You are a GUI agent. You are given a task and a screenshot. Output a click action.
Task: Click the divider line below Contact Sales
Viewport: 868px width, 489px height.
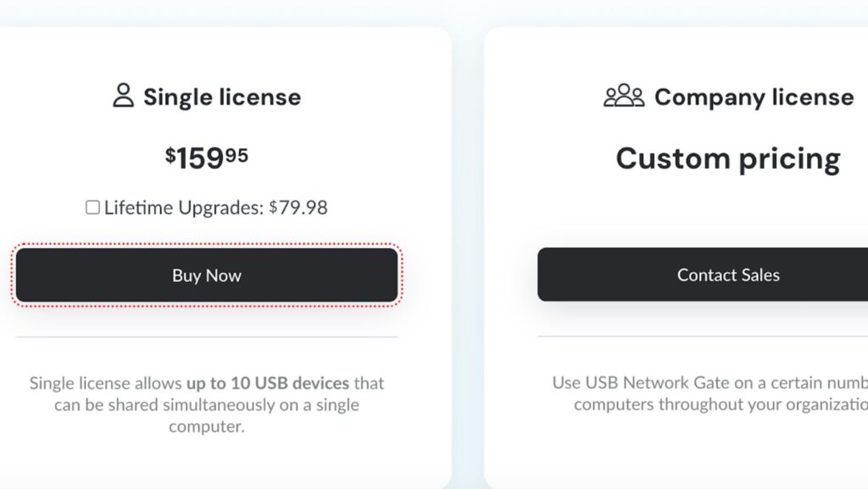tap(702, 336)
